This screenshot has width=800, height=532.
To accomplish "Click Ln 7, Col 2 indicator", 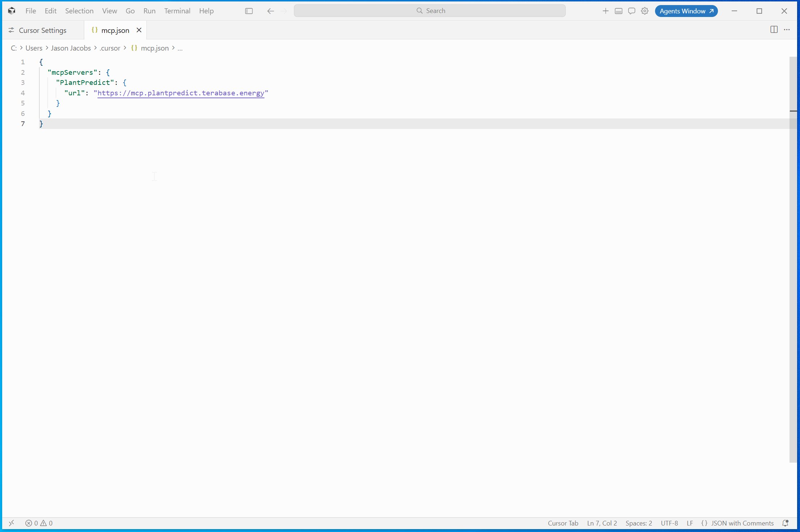I will (602, 523).
